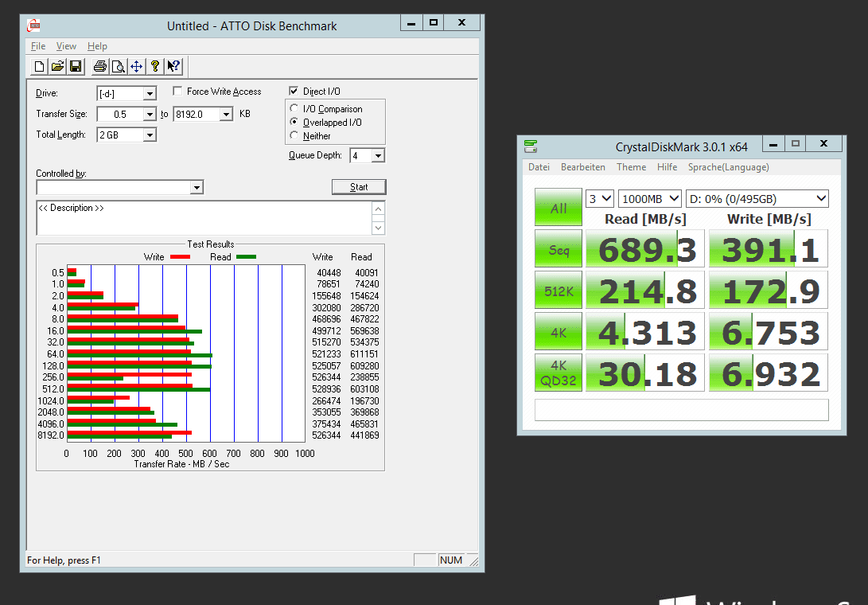Click the green All button in CrystalDiskMark

[559, 208]
